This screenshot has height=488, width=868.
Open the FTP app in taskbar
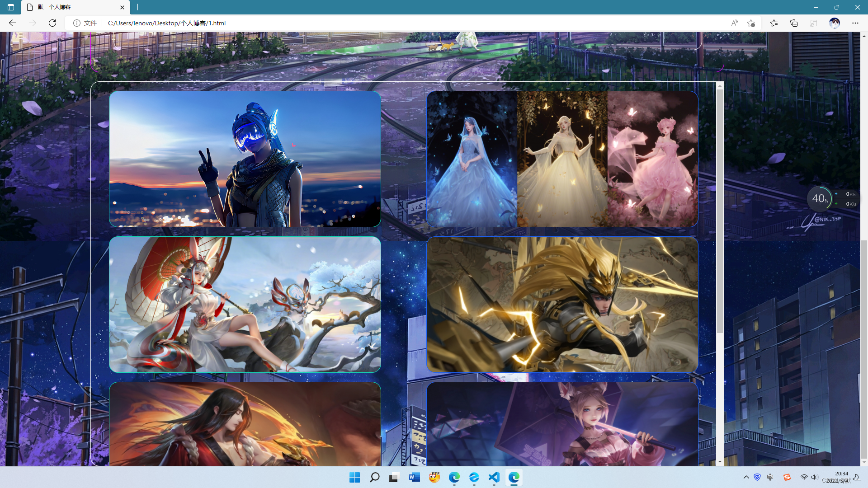pos(434,477)
